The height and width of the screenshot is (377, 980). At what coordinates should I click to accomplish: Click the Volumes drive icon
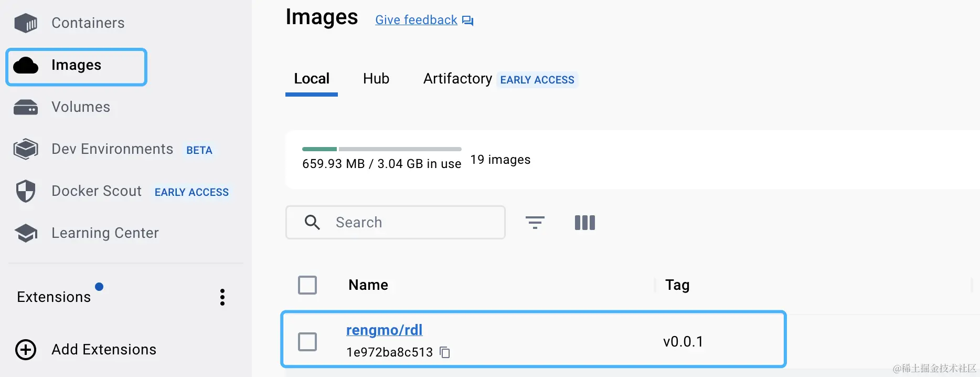(x=26, y=107)
